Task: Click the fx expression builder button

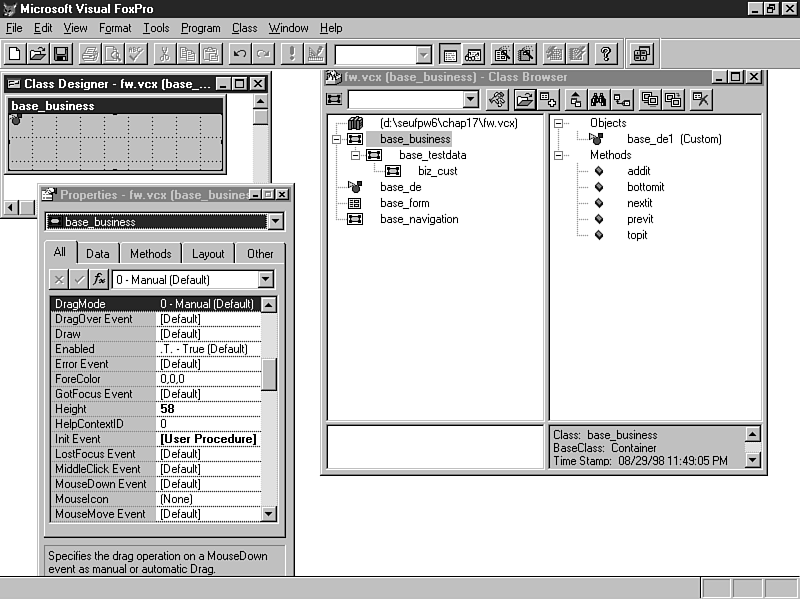Action: [99, 279]
